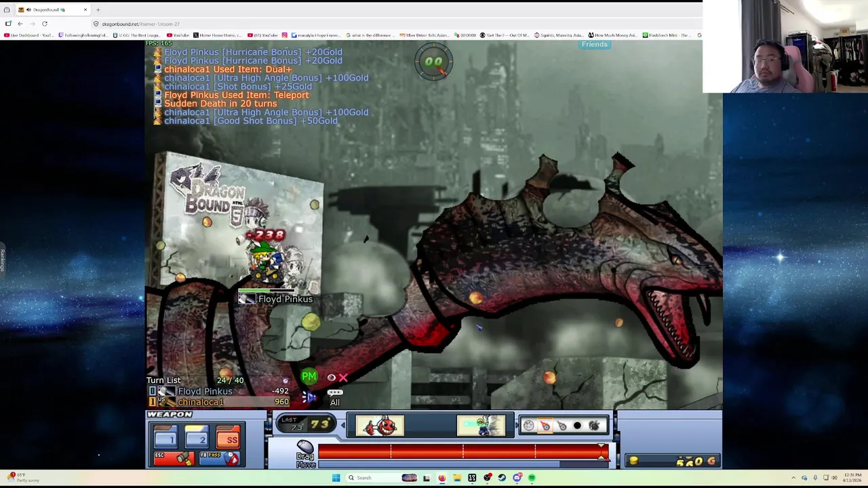The width and height of the screenshot is (868, 488).
Task: Select weapon slot 1
Action: coord(165,438)
